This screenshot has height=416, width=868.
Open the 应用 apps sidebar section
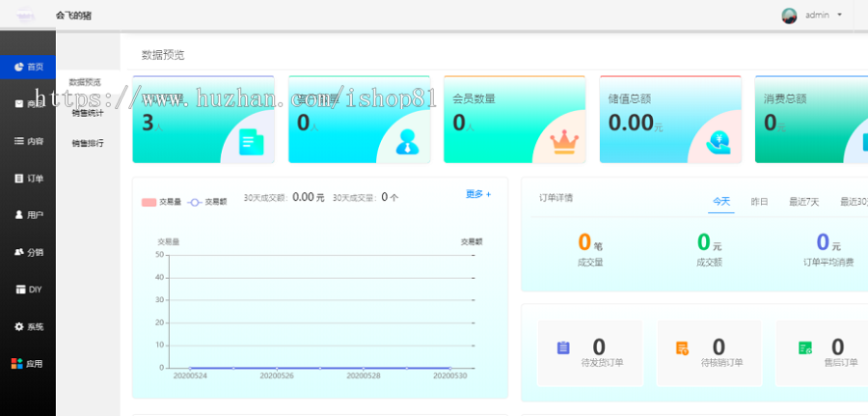pyautogui.click(x=28, y=364)
